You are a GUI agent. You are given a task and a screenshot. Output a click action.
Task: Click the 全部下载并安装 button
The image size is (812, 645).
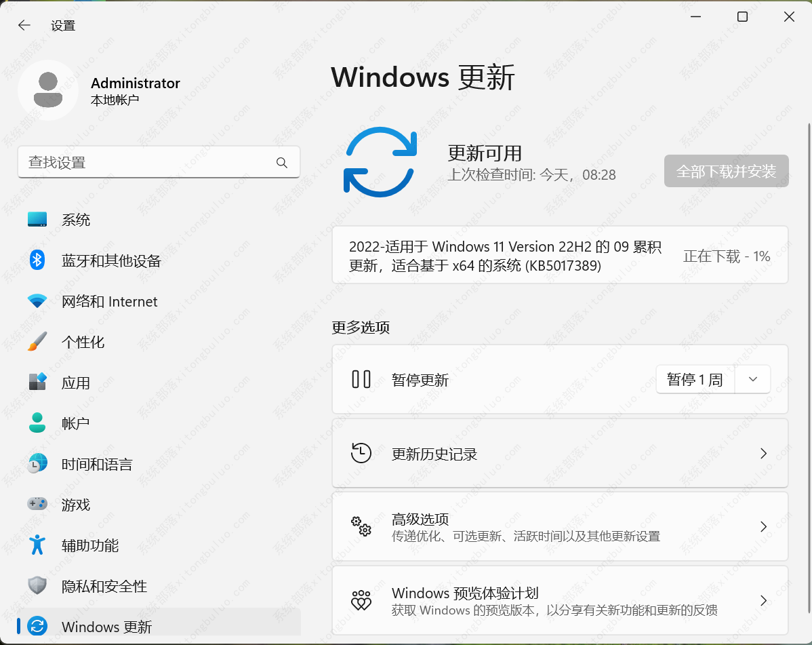(x=726, y=171)
